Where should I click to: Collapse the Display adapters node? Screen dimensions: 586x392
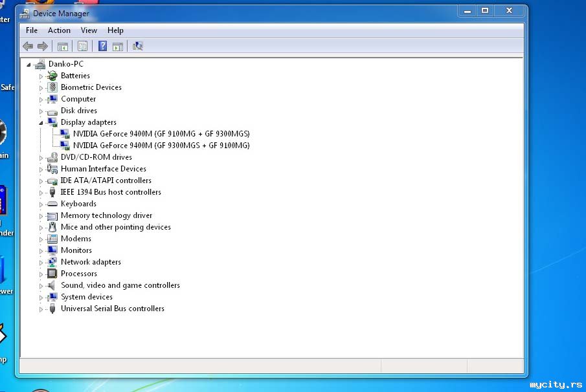41,123
